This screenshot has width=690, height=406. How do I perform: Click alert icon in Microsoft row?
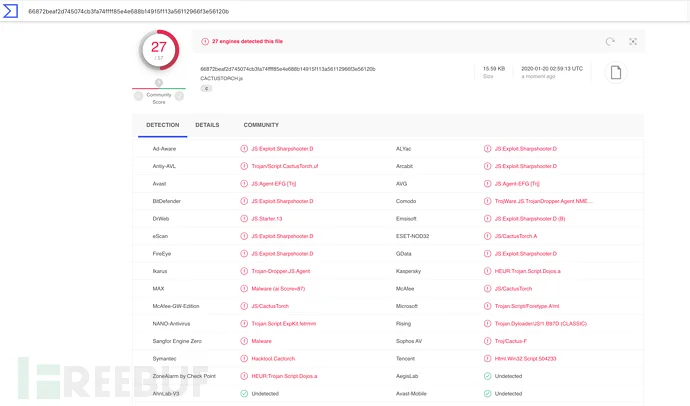[487, 306]
